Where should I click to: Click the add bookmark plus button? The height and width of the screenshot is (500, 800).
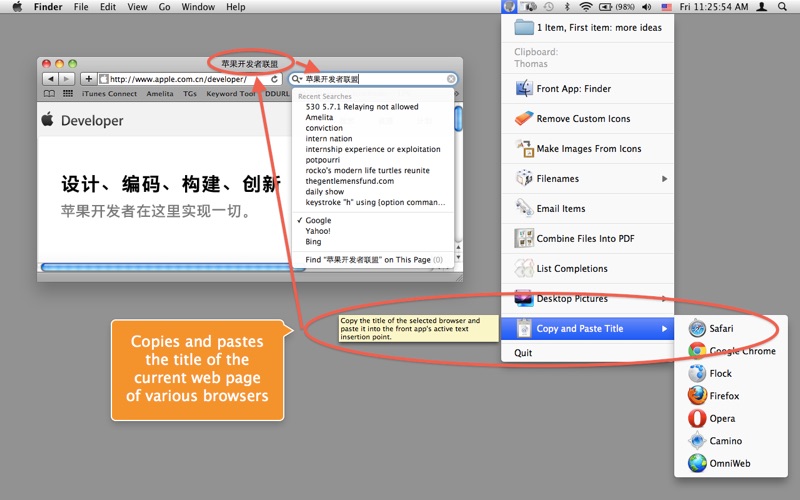point(88,79)
